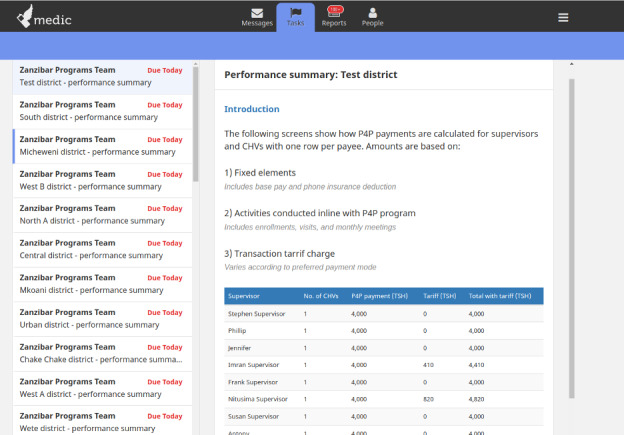This screenshot has height=435, width=624.
Task: Open Mkoani district performance summary task
Action: coord(102,284)
